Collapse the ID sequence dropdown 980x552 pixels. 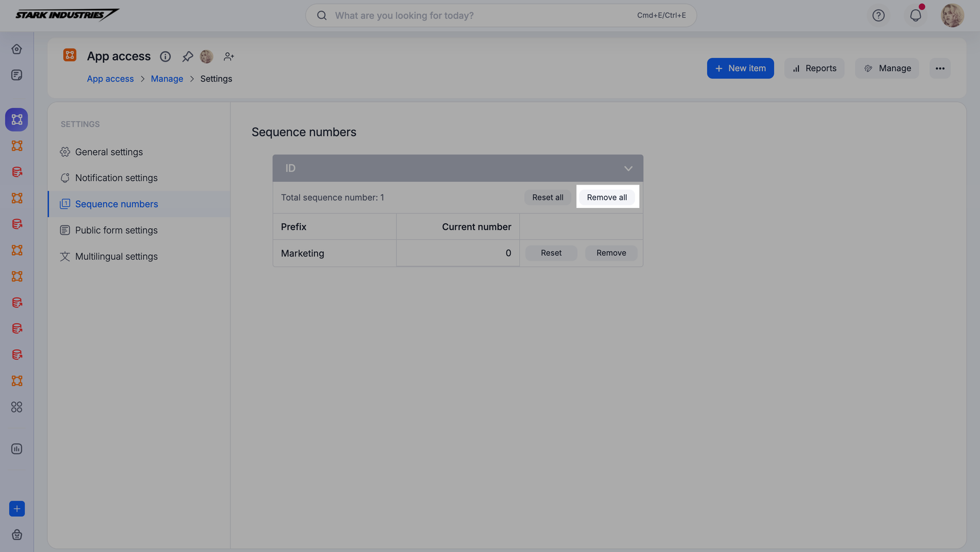628,169
